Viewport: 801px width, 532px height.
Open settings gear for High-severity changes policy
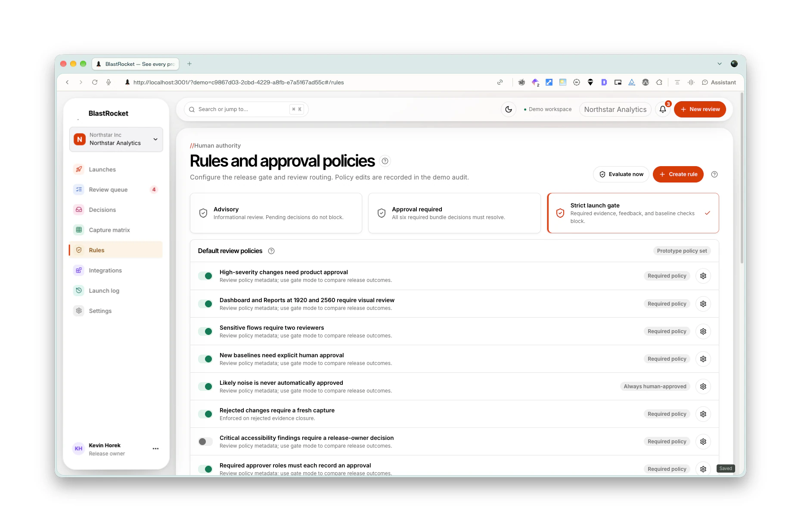pyautogui.click(x=703, y=276)
